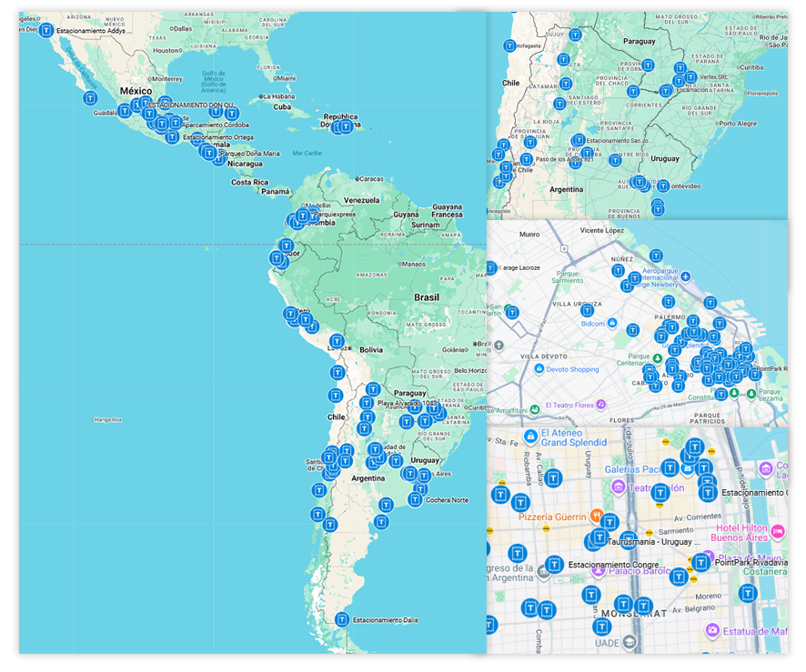Click El Ateneo Grand Splendid shop icon
Screen dimensions: 806x672
(529, 436)
